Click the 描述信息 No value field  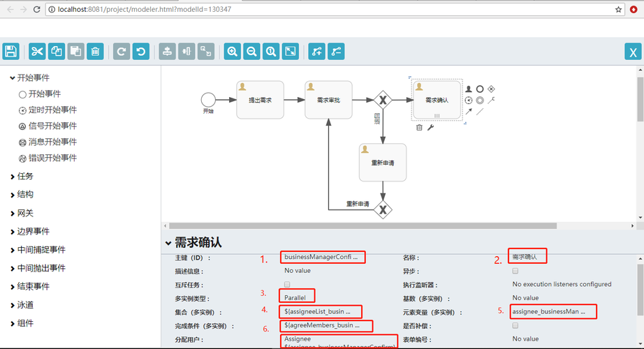click(x=298, y=271)
